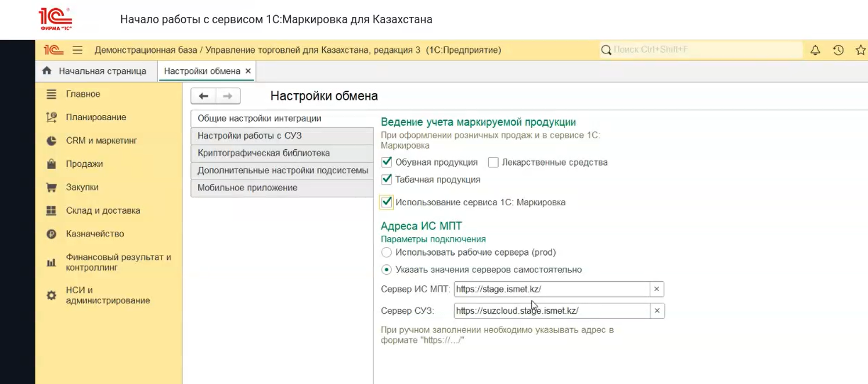Click the Финансовый результат chart icon

point(52,263)
